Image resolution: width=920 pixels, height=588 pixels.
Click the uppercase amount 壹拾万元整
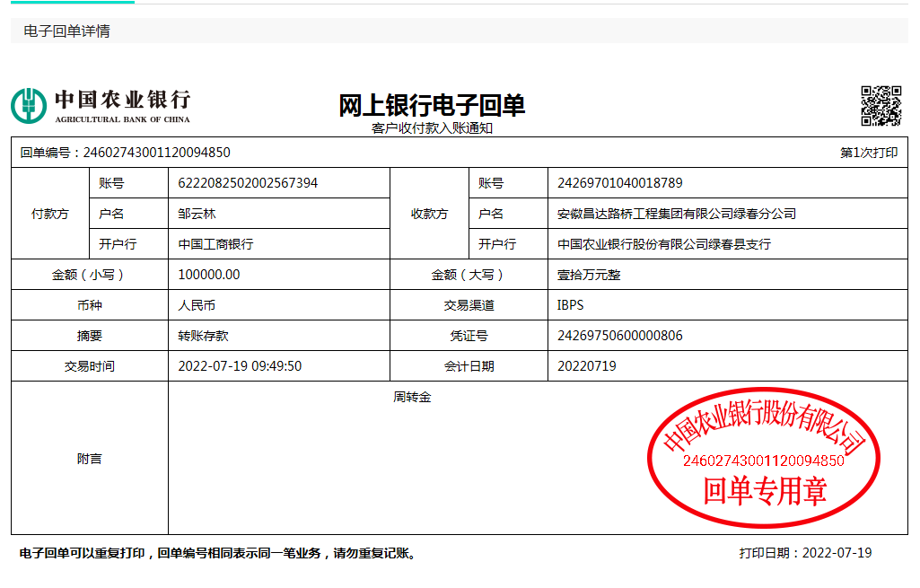(589, 275)
